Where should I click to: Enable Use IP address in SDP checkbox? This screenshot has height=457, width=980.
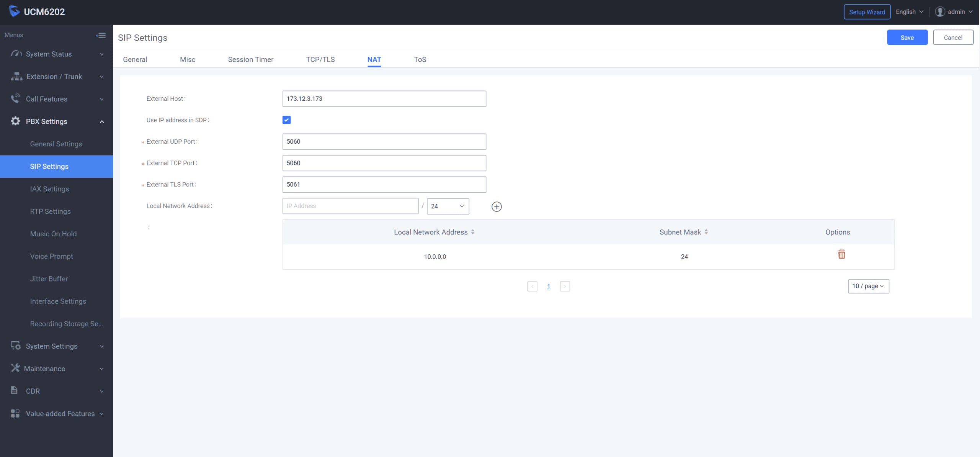point(287,120)
